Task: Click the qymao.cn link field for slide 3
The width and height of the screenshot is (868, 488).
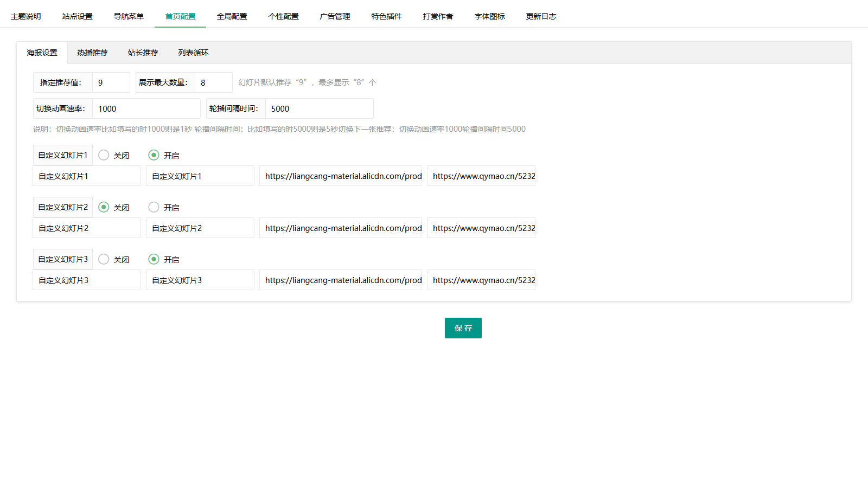Action: tap(481, 280)
